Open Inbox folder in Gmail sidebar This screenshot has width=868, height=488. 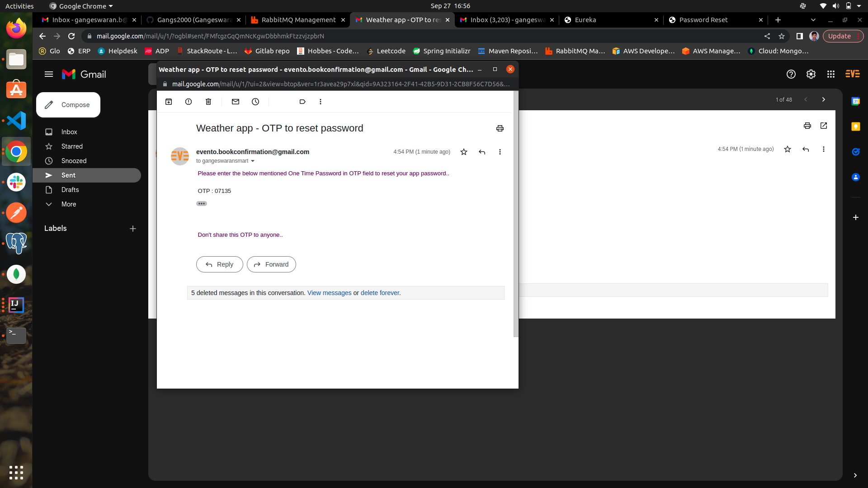point(69,132)
